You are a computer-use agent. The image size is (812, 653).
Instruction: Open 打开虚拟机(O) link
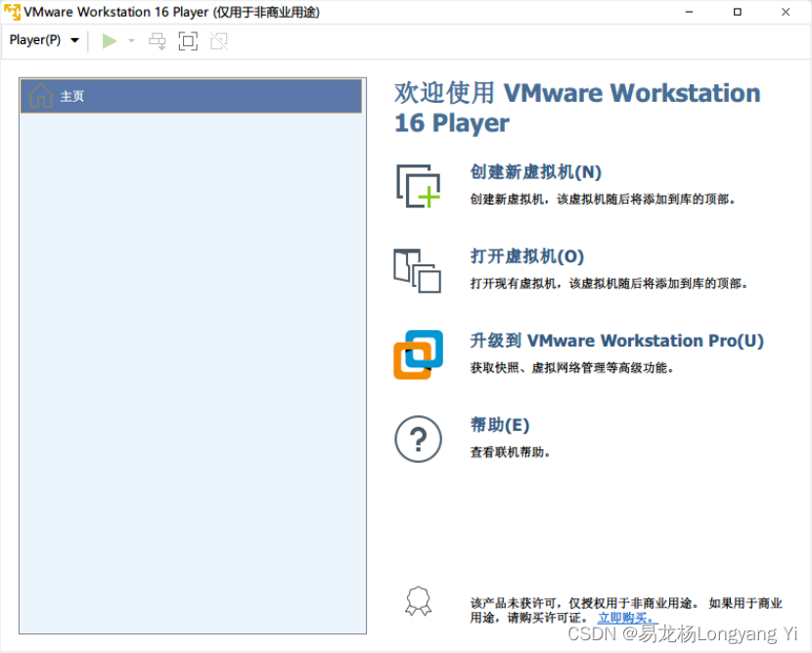[527, 257]
